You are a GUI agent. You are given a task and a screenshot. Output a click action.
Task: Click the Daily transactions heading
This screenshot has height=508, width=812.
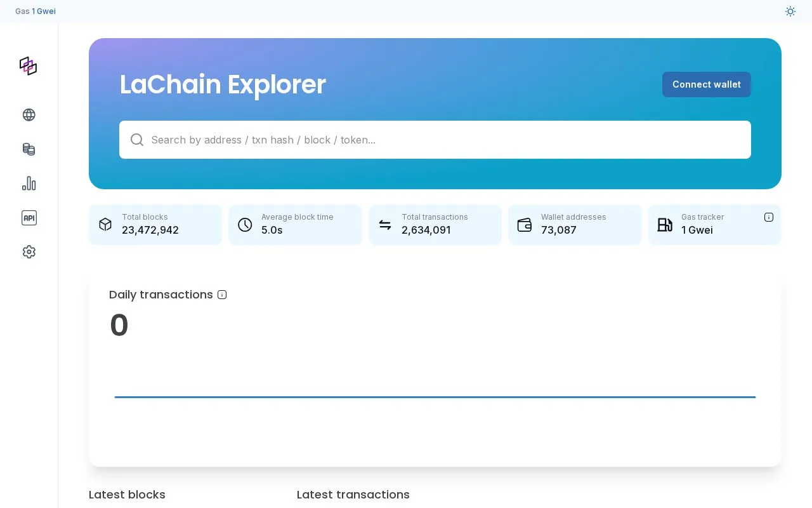pyautogui.click(x=161, y=295)
